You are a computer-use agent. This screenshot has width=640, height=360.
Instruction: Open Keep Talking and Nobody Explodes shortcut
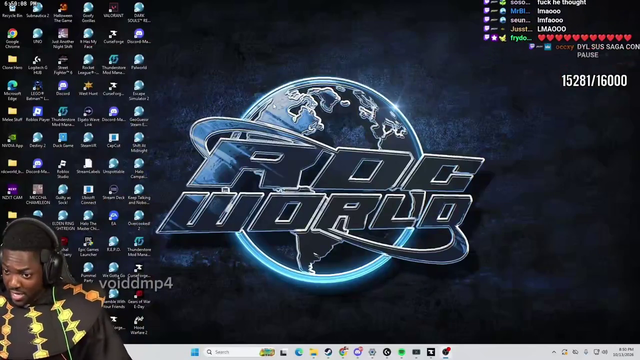[139, 194]
